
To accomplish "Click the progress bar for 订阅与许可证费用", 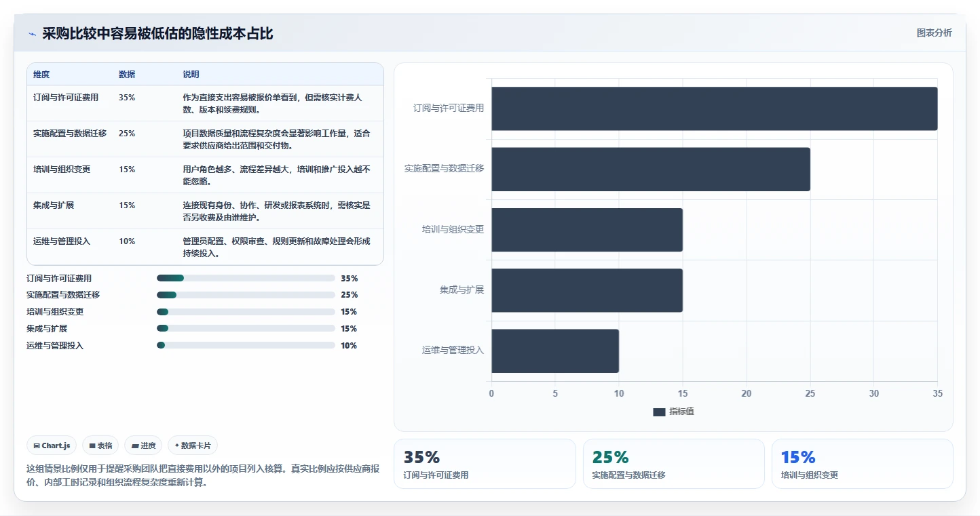I will pyautogui.click(x=246, y=278).
